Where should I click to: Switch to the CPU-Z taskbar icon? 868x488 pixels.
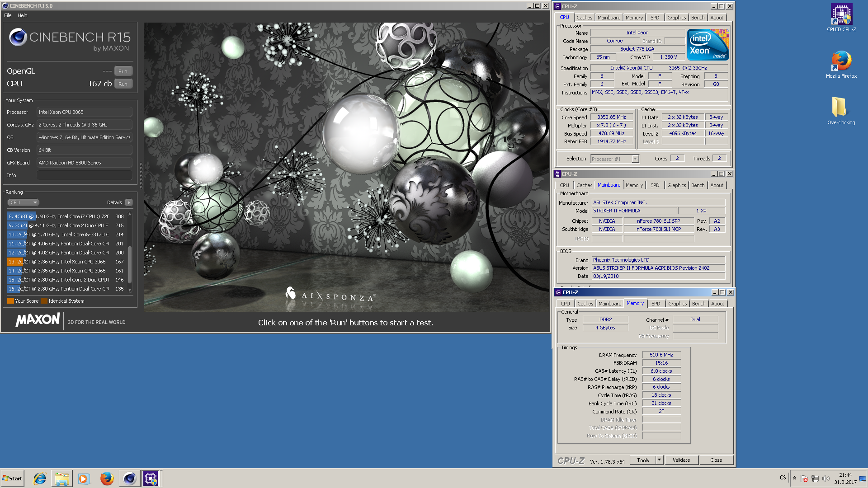tap(151, 479)
